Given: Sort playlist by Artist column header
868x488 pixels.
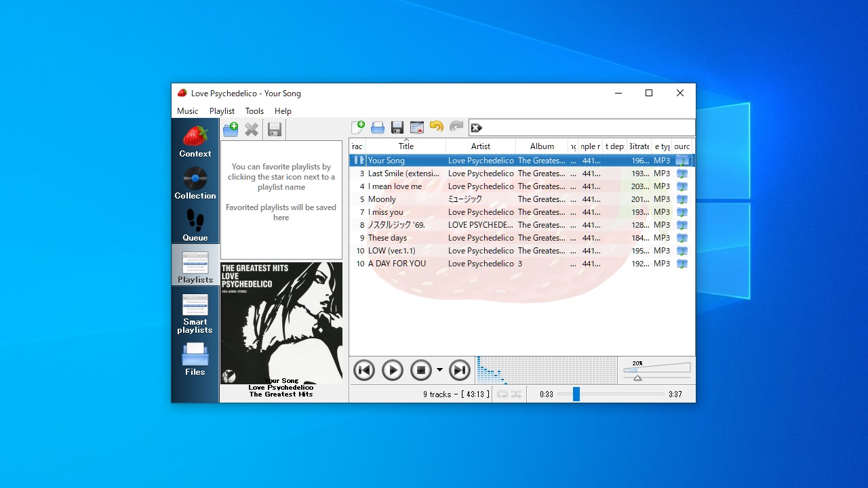Looking at the screenshot, I should tap(481, 146).
